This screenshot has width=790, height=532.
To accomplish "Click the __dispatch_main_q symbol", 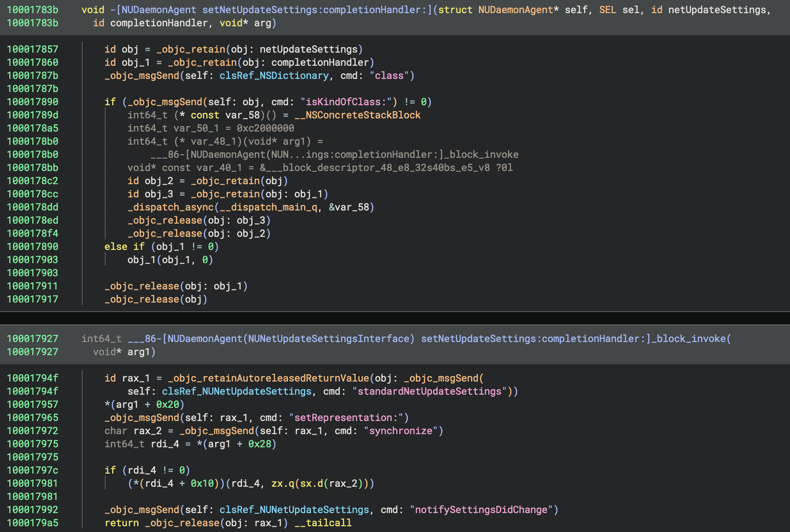I will (x=268, y=207).
